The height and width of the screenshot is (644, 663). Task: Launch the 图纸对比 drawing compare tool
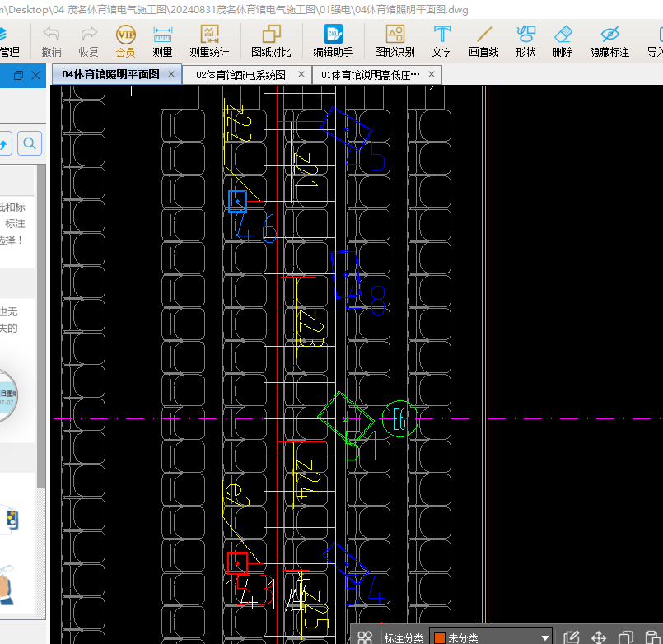[271, 41]
